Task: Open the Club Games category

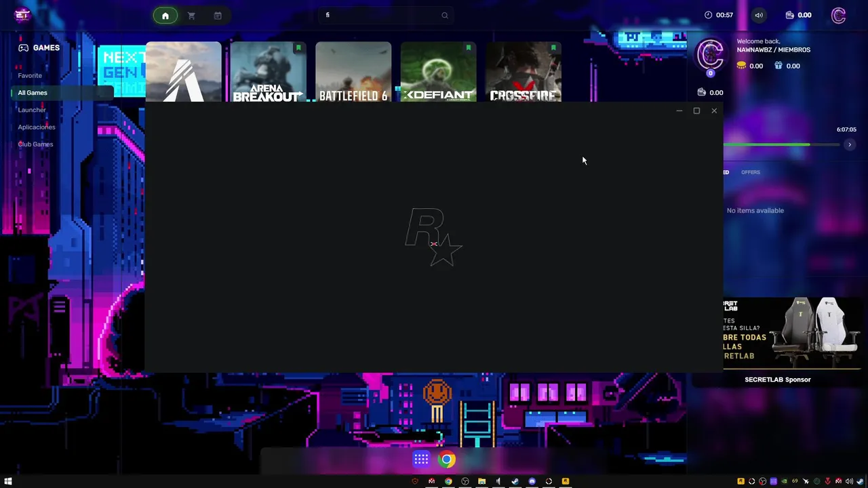Action: (x=35, y=144)
